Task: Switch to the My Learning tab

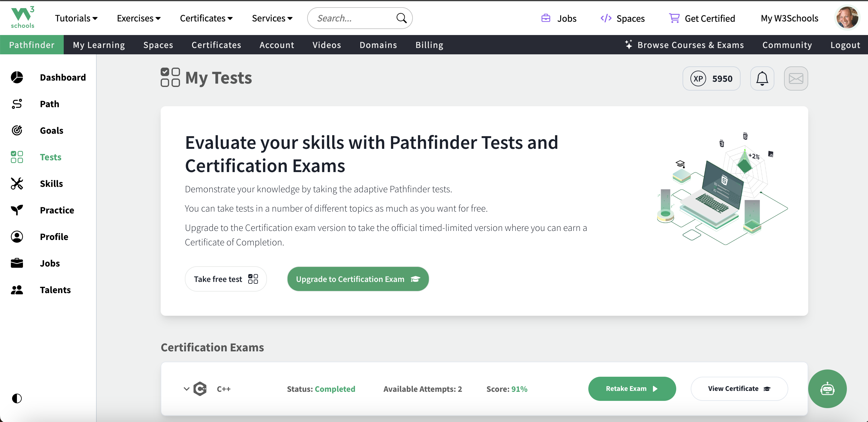Action: click(x=99, y=45)
